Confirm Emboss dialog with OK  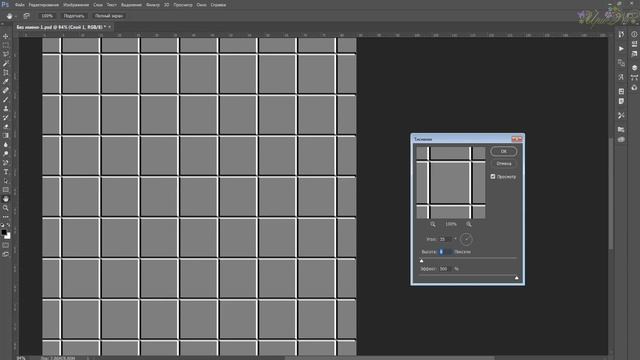504,151
